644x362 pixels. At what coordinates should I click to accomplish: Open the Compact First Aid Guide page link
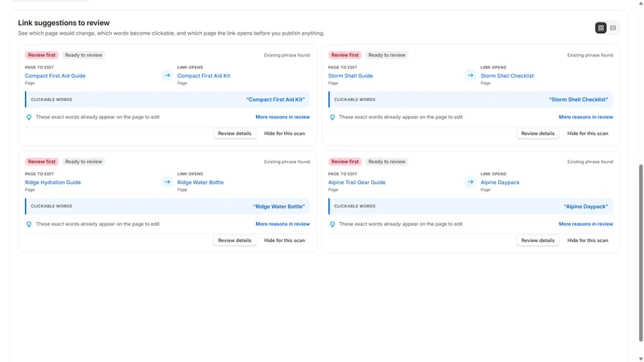55,76
